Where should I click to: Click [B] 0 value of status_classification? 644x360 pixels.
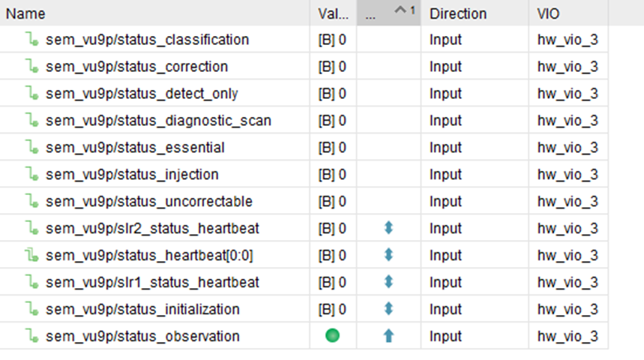pos(332,40)
